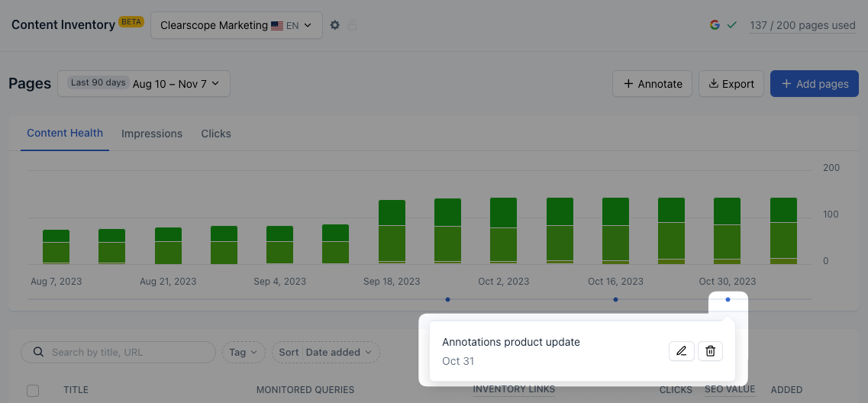This screenshot has width=868, height=403.
Task: Click the Content Inventory title
Action: click(63, 24)
